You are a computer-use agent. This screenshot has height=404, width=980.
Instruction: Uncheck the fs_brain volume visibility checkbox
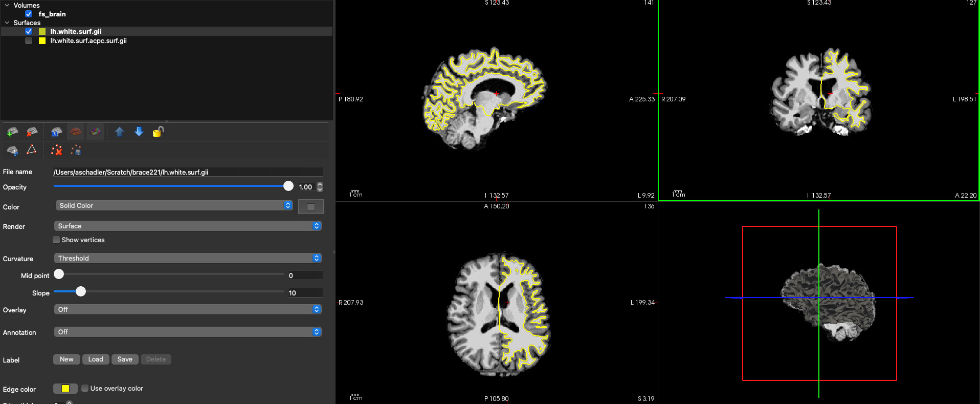pyautogui.click(x=29, y=14)
